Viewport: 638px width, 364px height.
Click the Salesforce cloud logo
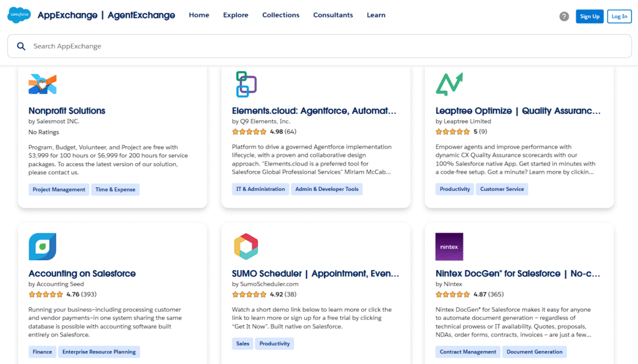coord(19,16)
